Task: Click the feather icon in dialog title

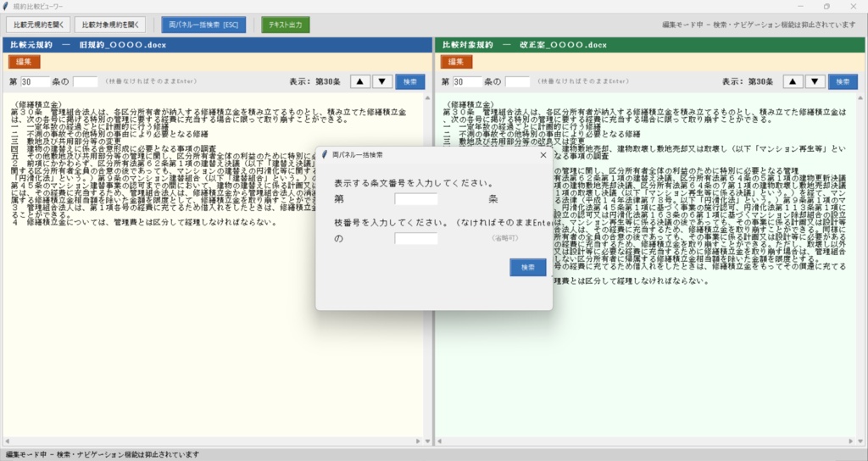Action: coord(325,155)
